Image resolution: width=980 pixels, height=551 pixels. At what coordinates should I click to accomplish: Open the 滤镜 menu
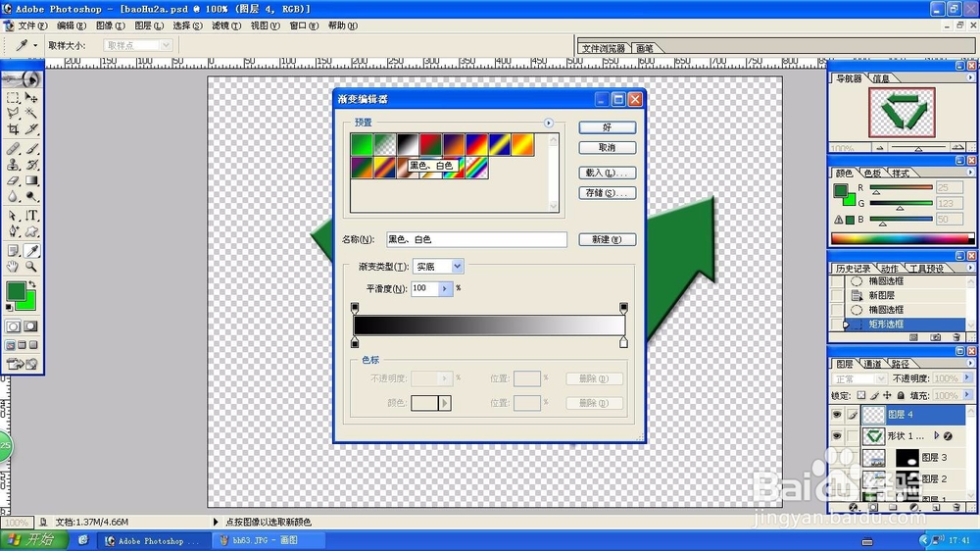226,25
